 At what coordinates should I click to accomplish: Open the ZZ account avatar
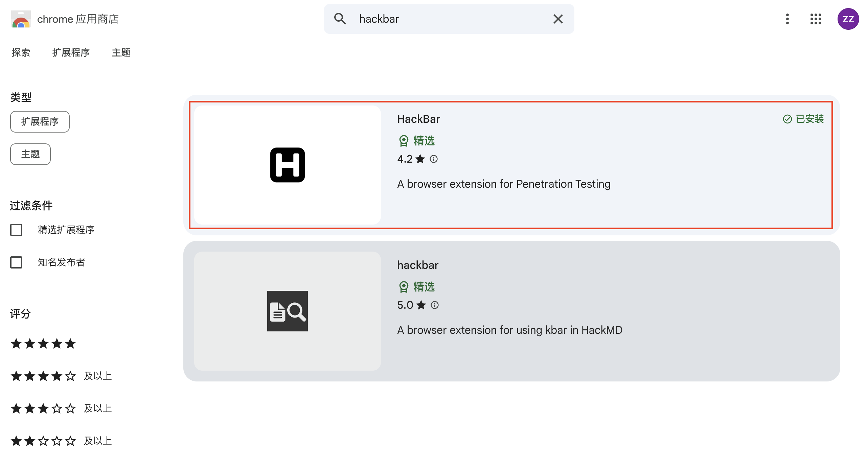click(x=848, y=19)
